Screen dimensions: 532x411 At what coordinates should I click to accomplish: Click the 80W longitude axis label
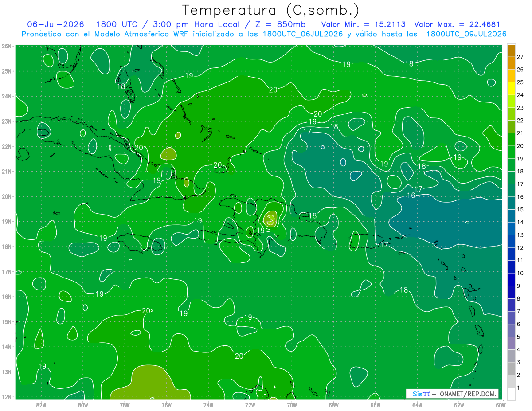pos(83,405)
